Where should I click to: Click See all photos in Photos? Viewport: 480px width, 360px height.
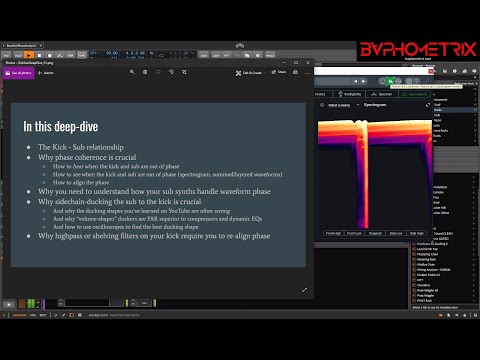18,73
